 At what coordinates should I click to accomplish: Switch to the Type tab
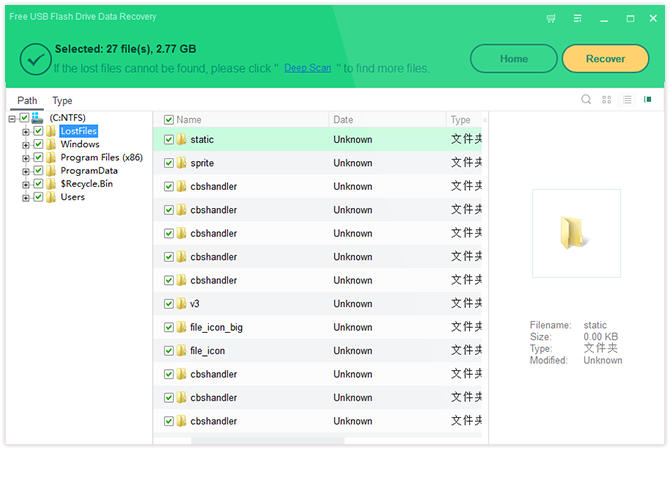62,100
